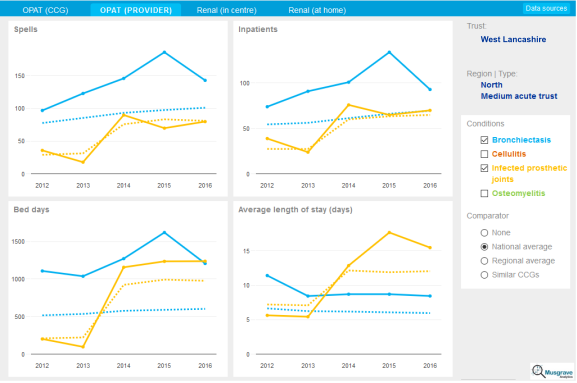Click the Comparator heading
The height and width of the screenshot is (383, 577).
point(488,216)
